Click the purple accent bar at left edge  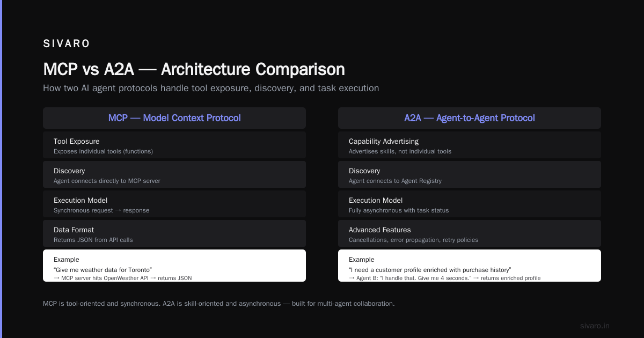pos(1,169)
